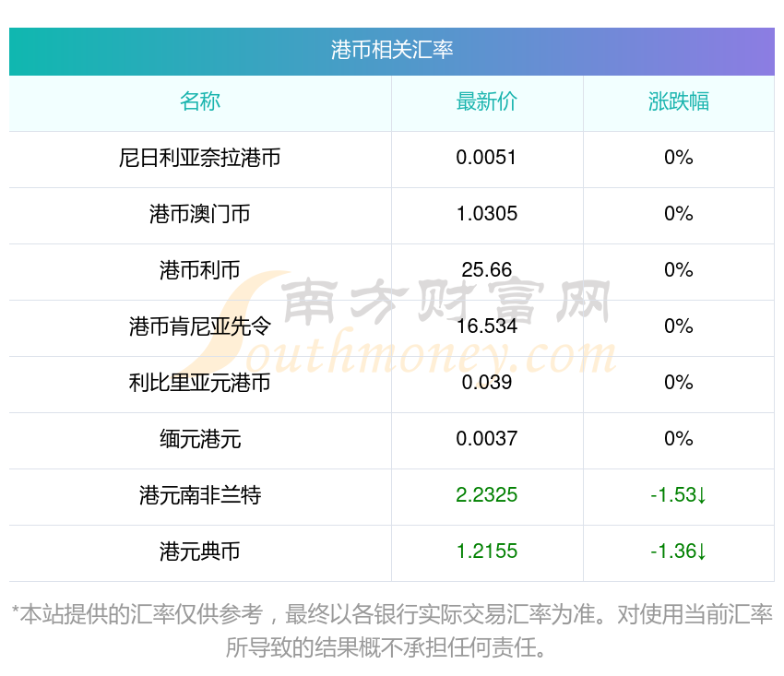Click the price 0.039
The height and width of the screenshot is (676, 784).
(x=486, y=383)
